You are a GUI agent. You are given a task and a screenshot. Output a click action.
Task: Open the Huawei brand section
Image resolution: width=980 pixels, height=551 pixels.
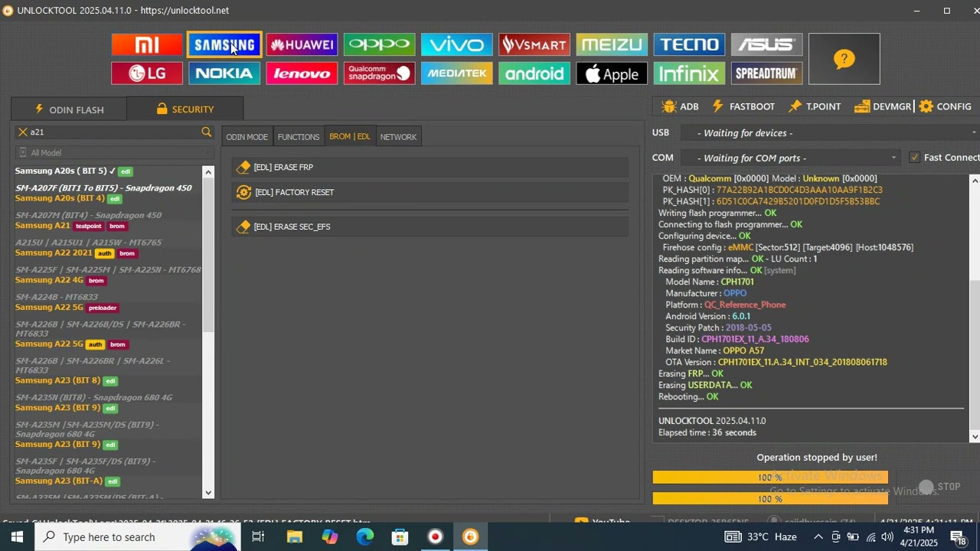coord(302,44)
